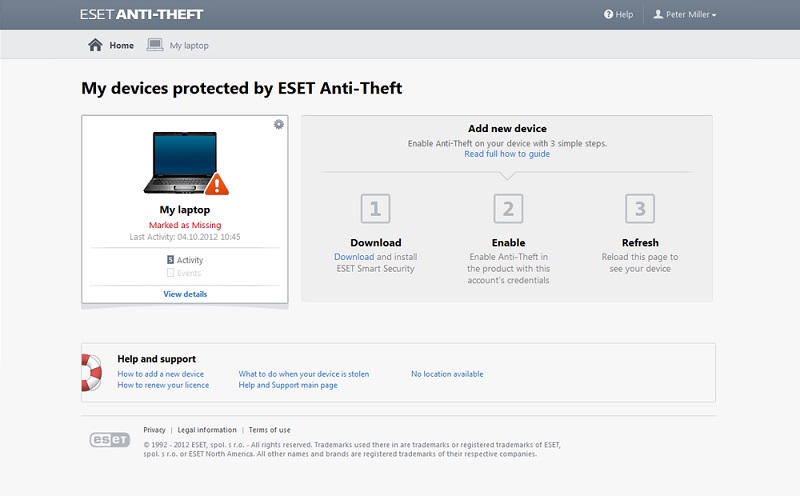This screenshot has height=496, width=800.
Task: Click the ESET Anti-Theft header logo
Action: tap(144, 15)
